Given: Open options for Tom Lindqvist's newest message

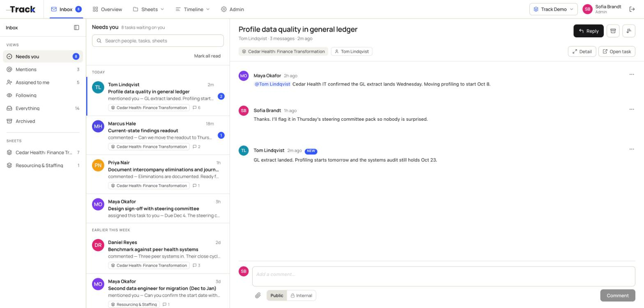Looking at the screenshot, I should [632, 149].
